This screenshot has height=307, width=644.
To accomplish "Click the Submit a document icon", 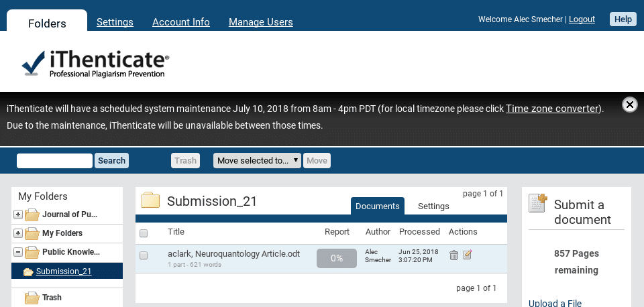I will [538, 203].
